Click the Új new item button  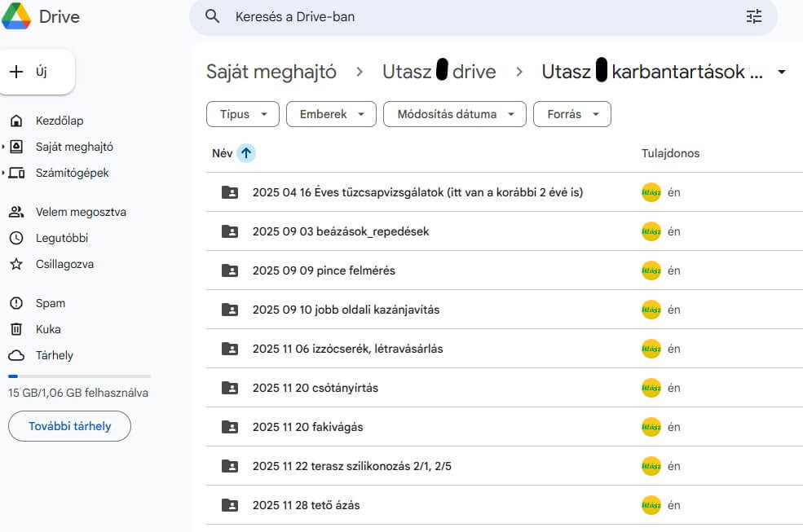pos(39,72)
